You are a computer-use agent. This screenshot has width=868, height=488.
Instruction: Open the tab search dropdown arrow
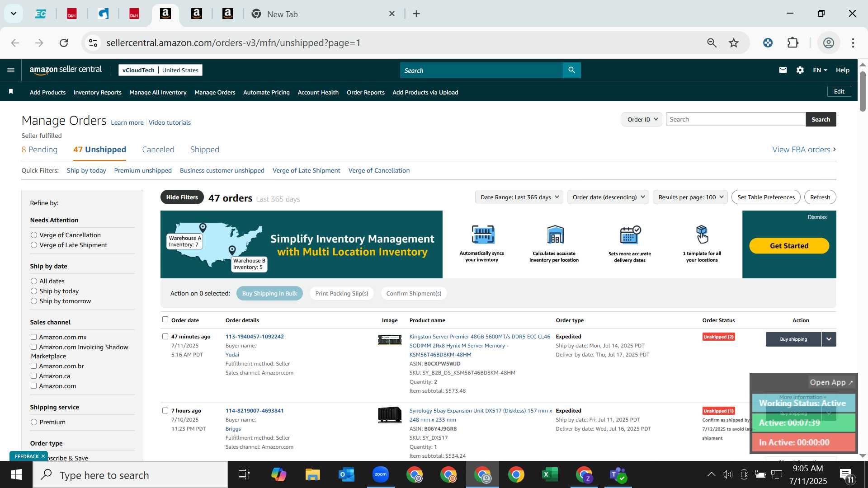[x=14, y=14]
